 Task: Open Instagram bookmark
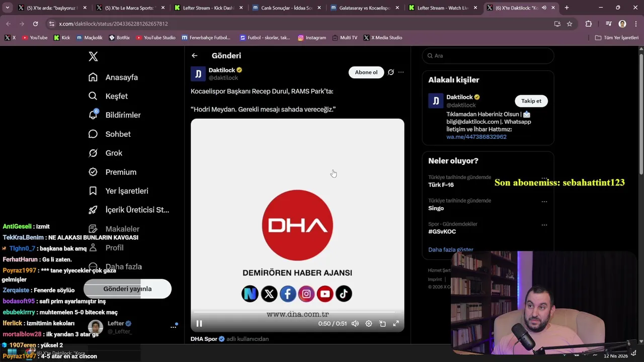point(312,38)
